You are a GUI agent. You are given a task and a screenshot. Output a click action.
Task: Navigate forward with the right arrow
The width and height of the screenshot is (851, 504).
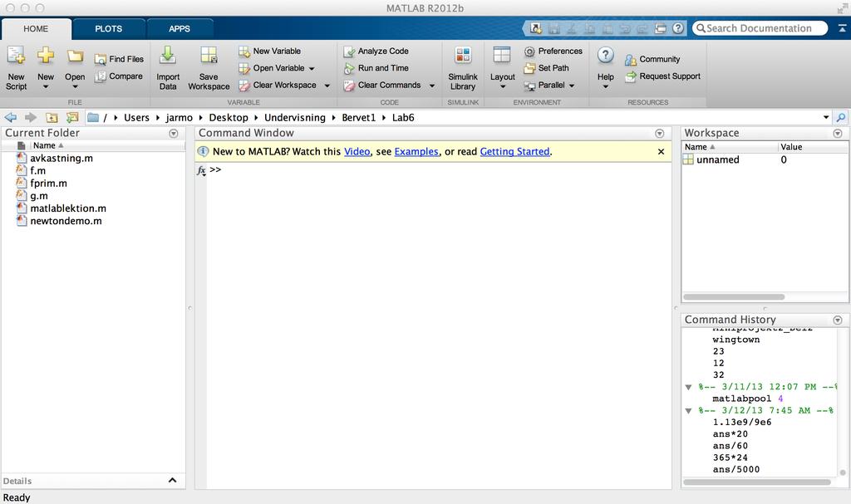[31, 117]
